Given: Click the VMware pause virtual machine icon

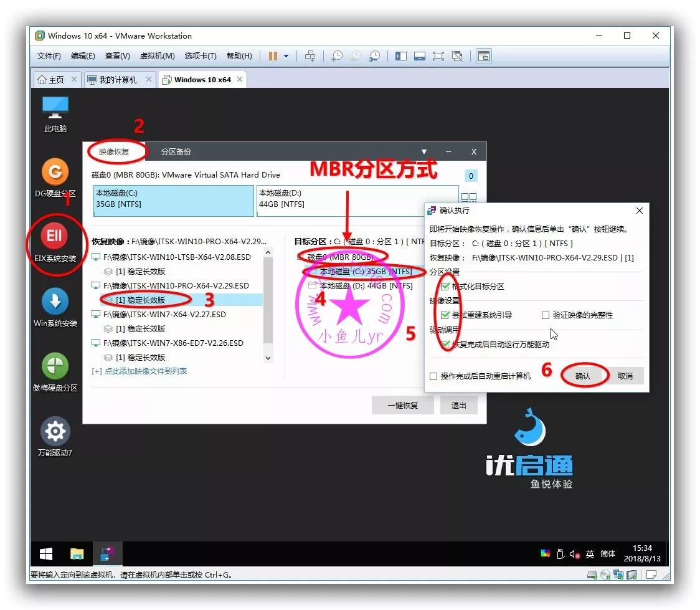Looking at the screenshot, I should 273,56.
